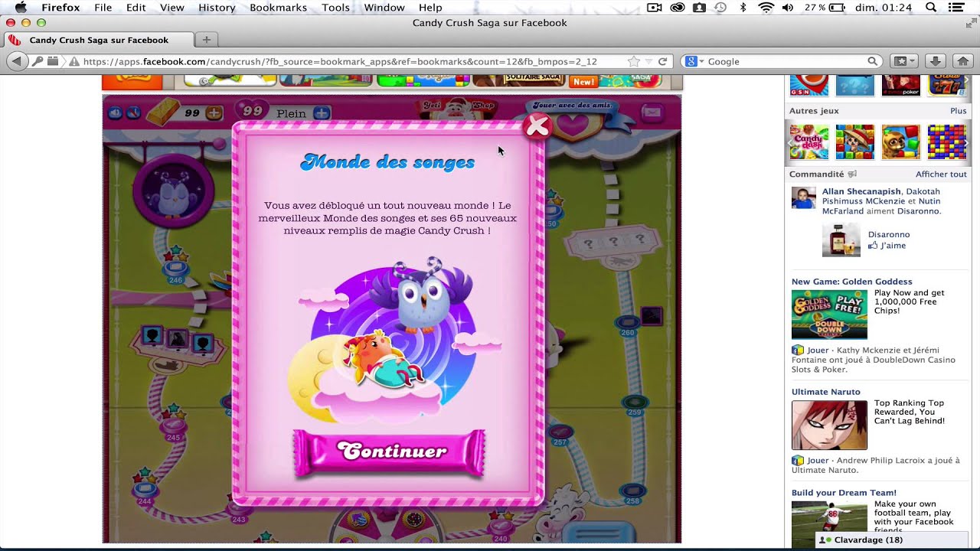Screen dimensions: 980x551
Task: Open the game mail envelope icon
Action: coord(652,112)
